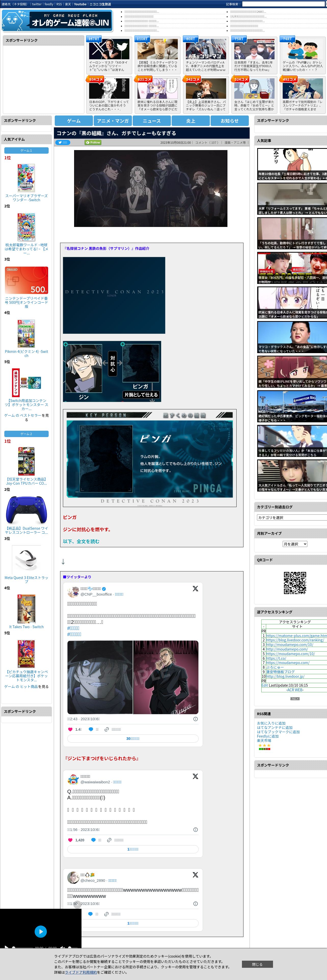
Task: Open X logo on @waiwaiwaibon2 tweet
Action: click(195, 776)
